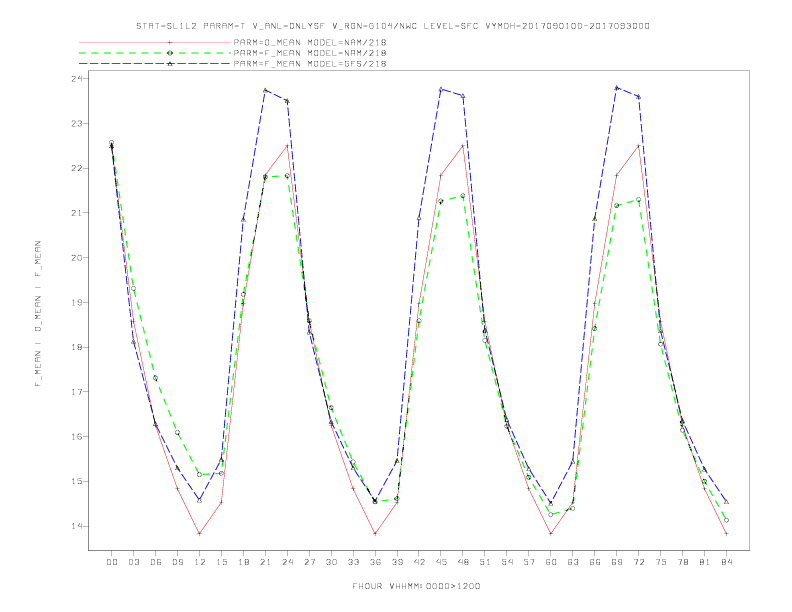This screenshot has height=612, width=792.
Task: Click x-axis forecast hour label 27
Action: [x=309, y=562]
